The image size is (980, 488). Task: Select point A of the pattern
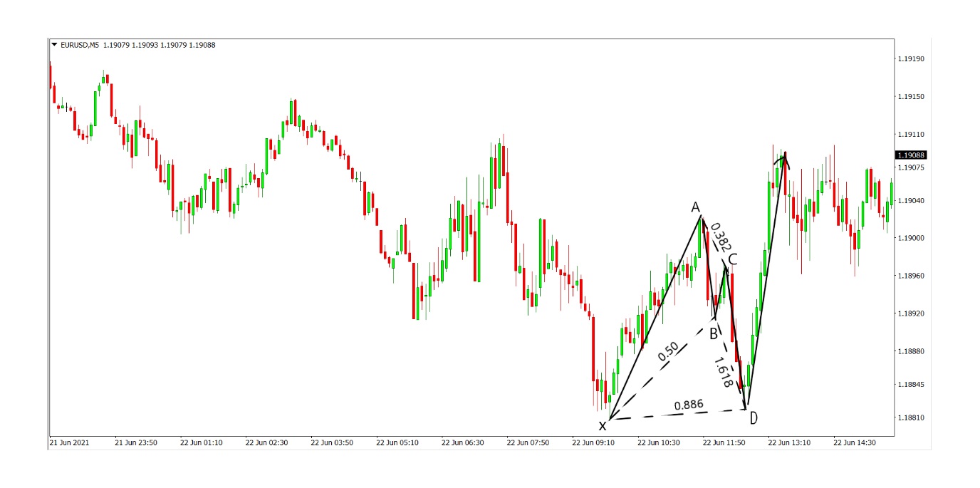pos(694,208)
